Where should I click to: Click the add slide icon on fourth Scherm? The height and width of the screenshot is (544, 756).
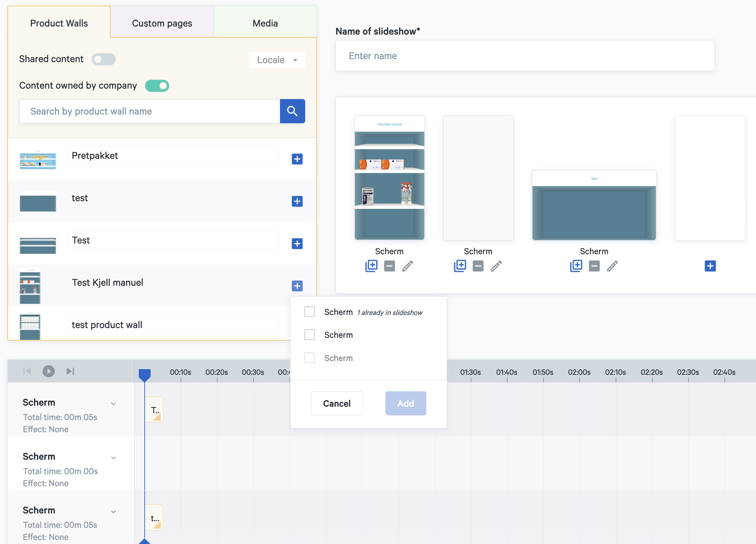pos(710,266)
